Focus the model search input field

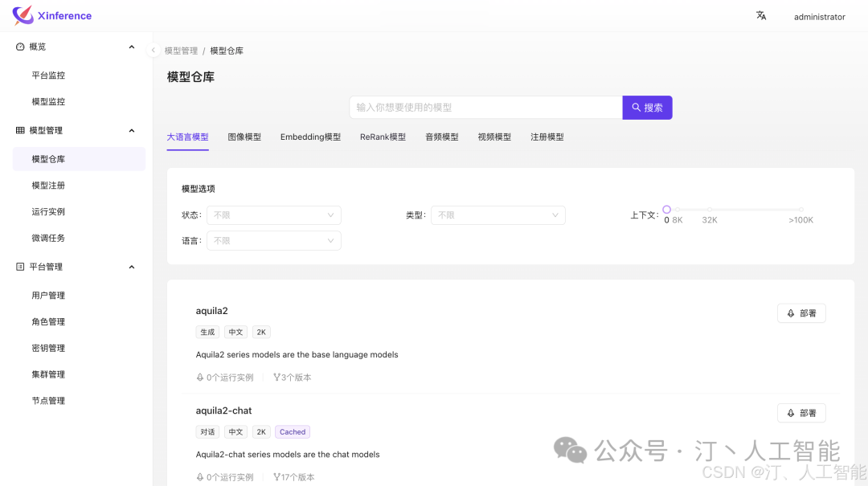[x=485, y=108]
